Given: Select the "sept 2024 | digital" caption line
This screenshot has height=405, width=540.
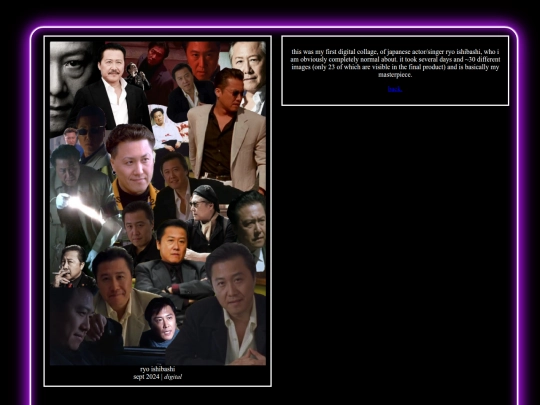Looking at the screenshot, I should [158, 377].
